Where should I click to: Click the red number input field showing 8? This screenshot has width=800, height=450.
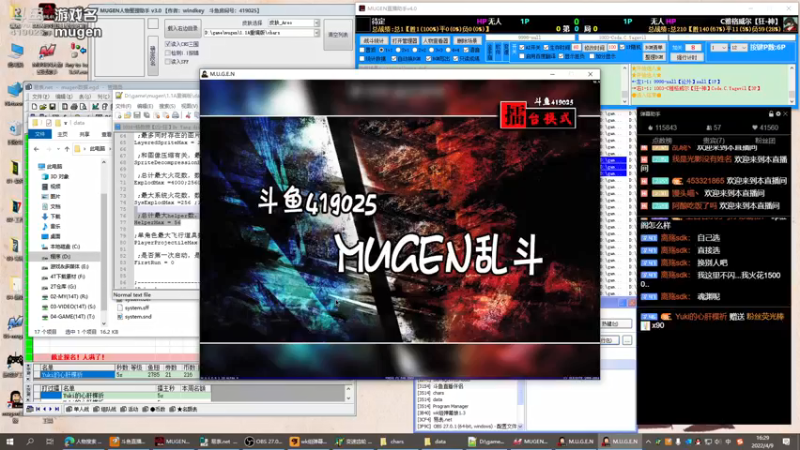point(693,47)
